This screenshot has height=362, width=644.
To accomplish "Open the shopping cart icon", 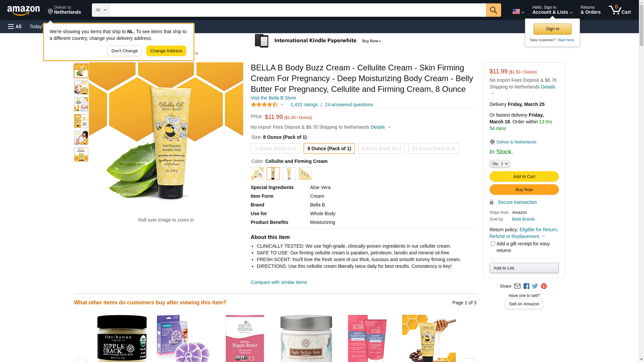I will coord(620,10).
